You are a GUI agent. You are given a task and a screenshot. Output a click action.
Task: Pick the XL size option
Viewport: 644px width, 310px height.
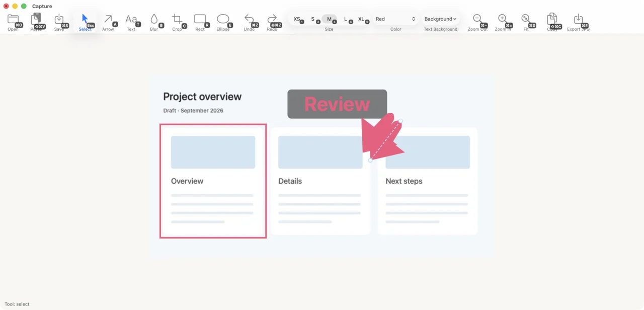pos(362,19)
